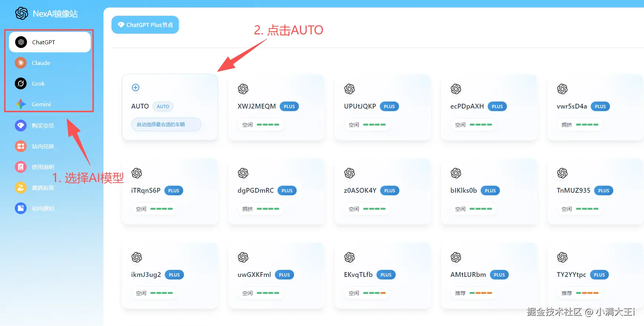
Task: Click the OpenAI logo on dgPGDmRC card
Action: (243, 173)
